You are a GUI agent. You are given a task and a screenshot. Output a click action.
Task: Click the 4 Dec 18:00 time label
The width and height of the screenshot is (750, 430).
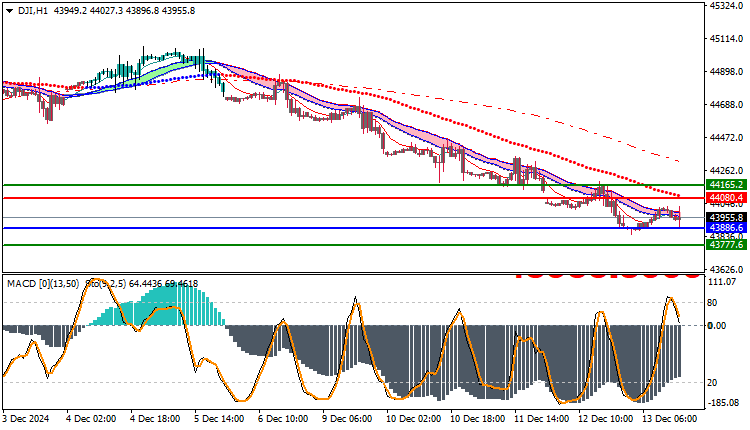click(155, 419)
